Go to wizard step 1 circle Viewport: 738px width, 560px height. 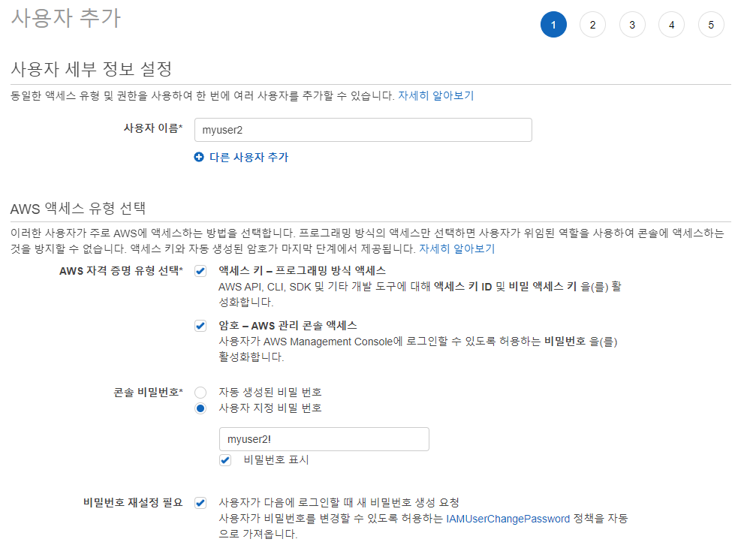[x=553, y=25]
